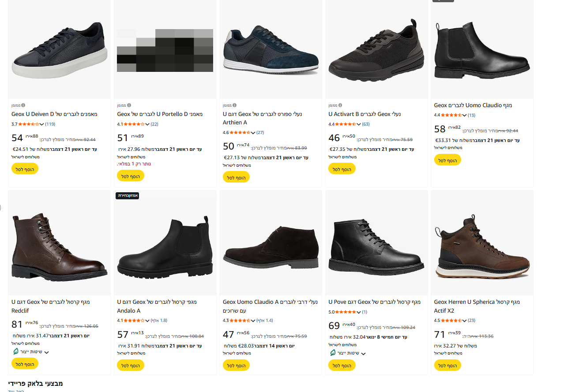The width and height of the screenshot is (571, 392).
Task: Open the 119 reviews link for U Deiven D
Action: (50, 124)
